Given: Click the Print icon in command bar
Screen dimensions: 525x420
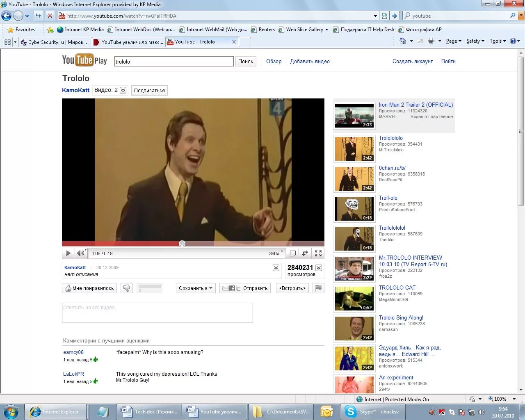Looking at the screenshot, I should tap(431, 41).
